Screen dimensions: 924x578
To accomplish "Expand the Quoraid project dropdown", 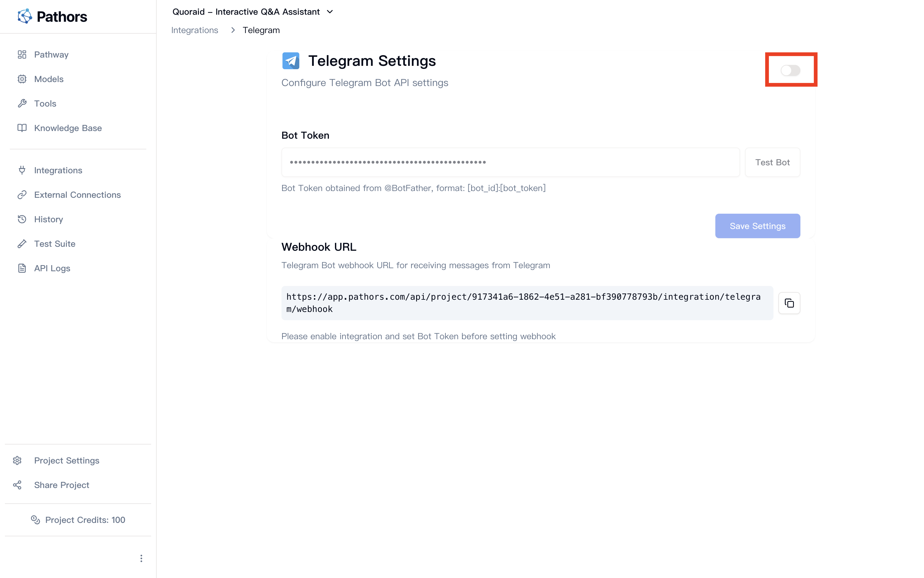I will tap(330, 11).
